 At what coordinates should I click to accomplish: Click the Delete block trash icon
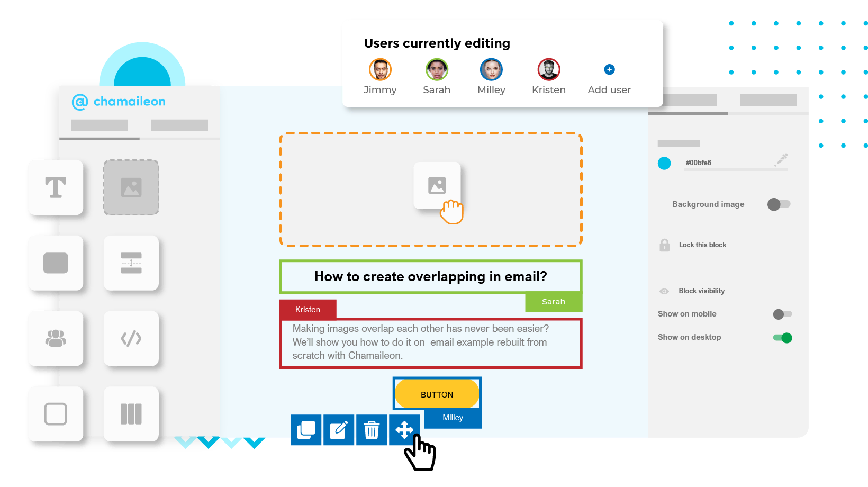[372, 430]
